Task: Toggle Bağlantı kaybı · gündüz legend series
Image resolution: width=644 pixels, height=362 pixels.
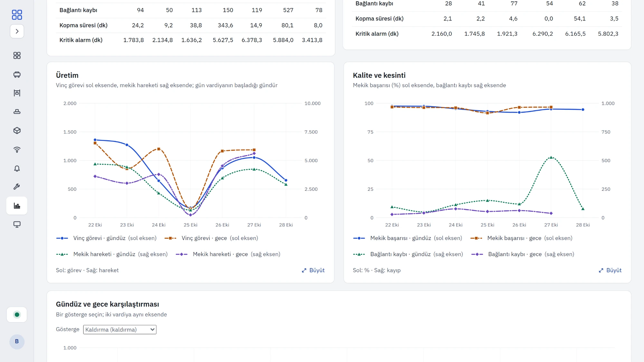Action: click(x=408, y=254)
